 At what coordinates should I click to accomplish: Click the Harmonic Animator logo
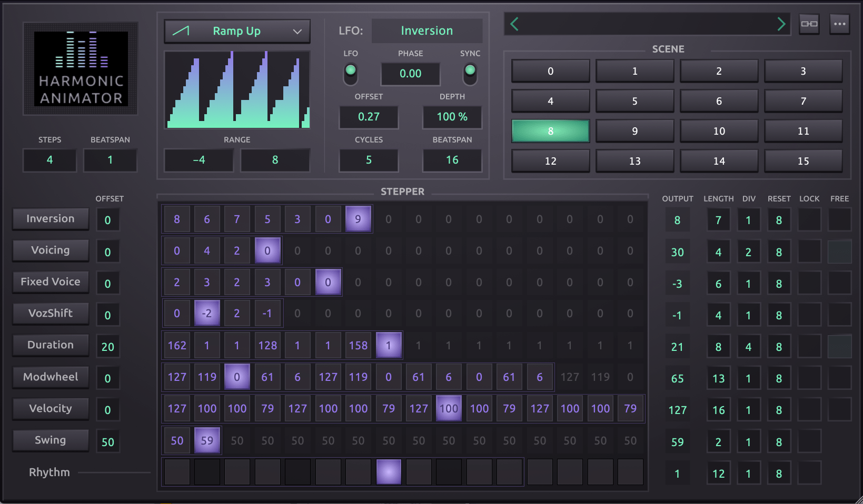tap(81, 68)
